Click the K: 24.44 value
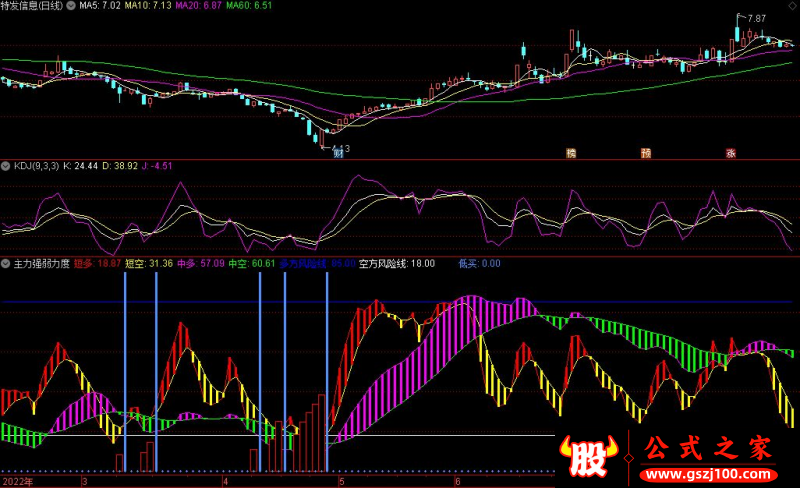The width and height of the screenshot is (800, 488). [80, 166]
